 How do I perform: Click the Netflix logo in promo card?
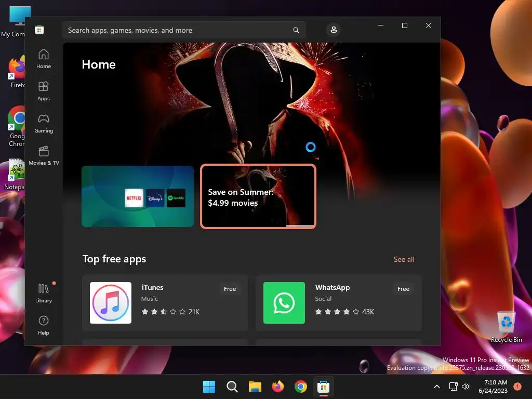pyautogui.click(x=134, y=198)
